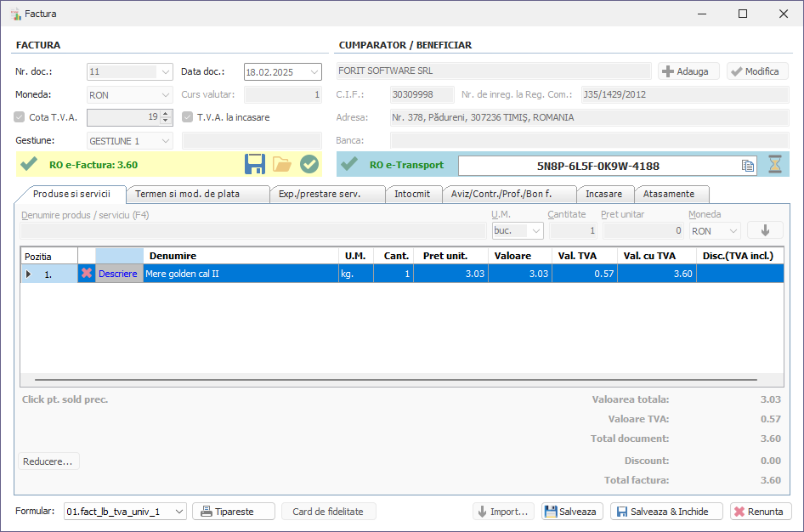Click the RO e-Transport green checkmark
This screenshot has height=532, width=804.
pyautogui.click(x=349, y=164)
